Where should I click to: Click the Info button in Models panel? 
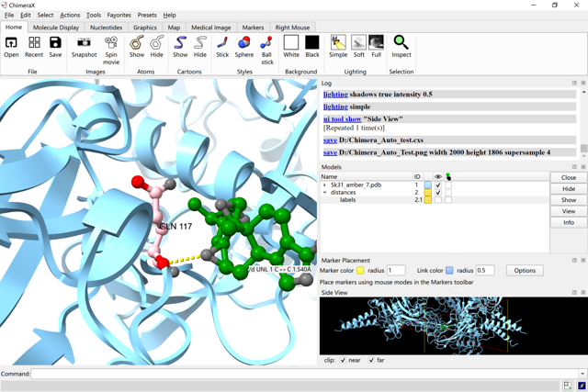[569, 222]
